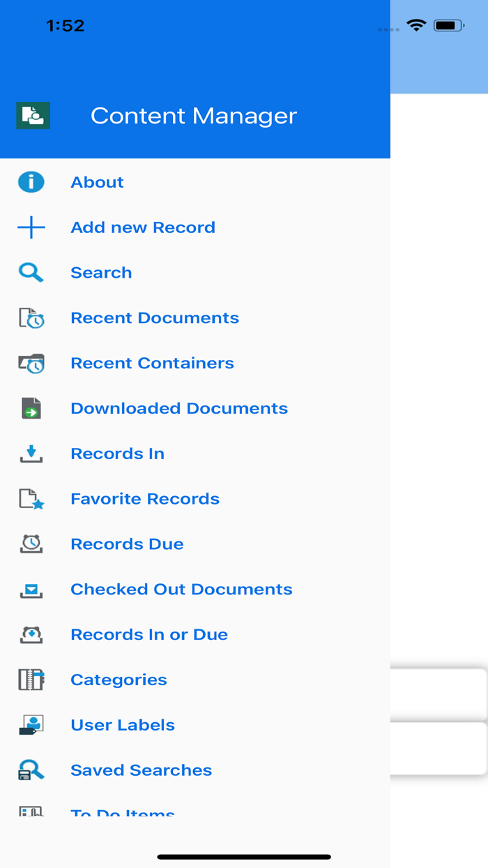Open Categories via its notebook icon
This screenshot has height=868, width=488.
31,680
